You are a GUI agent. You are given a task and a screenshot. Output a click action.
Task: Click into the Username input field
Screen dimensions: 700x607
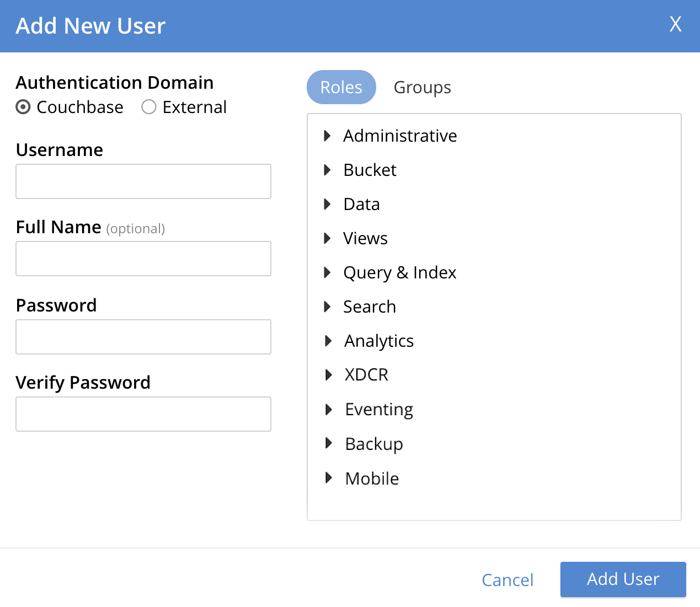(x=143, y=181)
